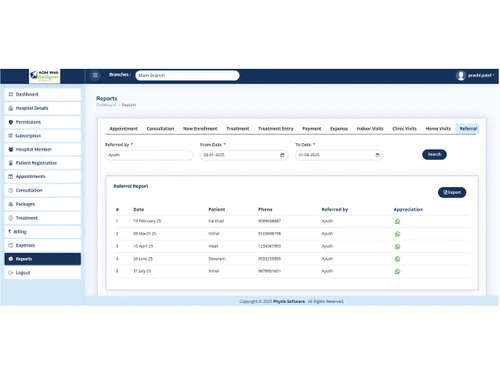Screen dimensions: 500x375
Task: Click the Date column header
Action: (x=139, y=210)
